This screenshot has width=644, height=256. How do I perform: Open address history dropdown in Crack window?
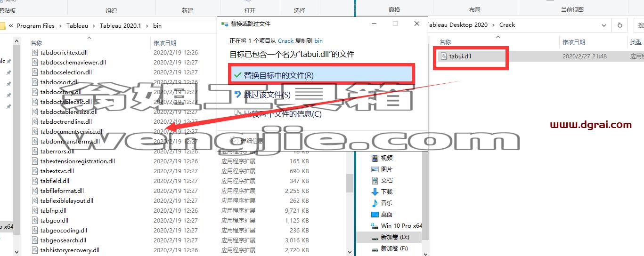(604, 25)
